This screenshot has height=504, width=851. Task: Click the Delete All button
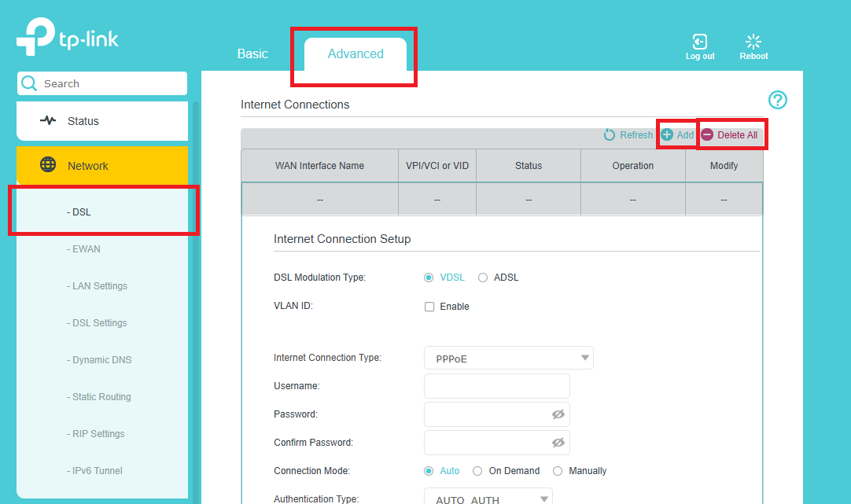pos(731,134)
